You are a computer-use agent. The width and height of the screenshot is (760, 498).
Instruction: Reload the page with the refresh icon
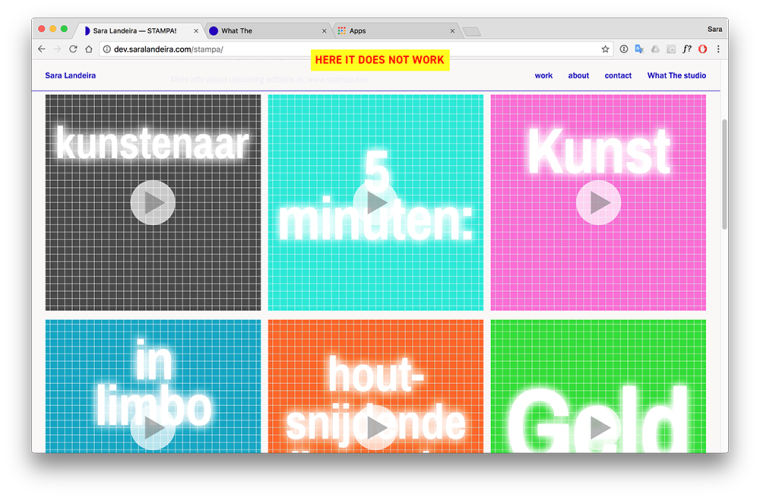click(73, 49)
